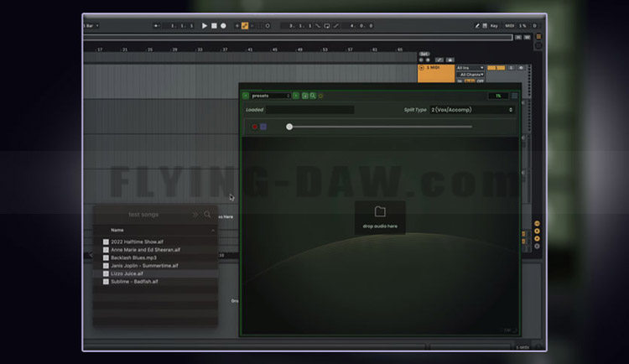Click the Key indicator in top bar
Viewport: 629px width, 364px height.
[494, 26]
